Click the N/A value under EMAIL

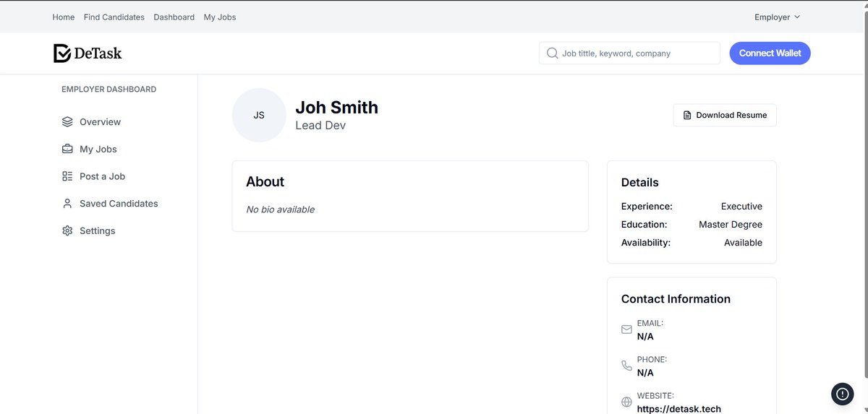(645, 337)
